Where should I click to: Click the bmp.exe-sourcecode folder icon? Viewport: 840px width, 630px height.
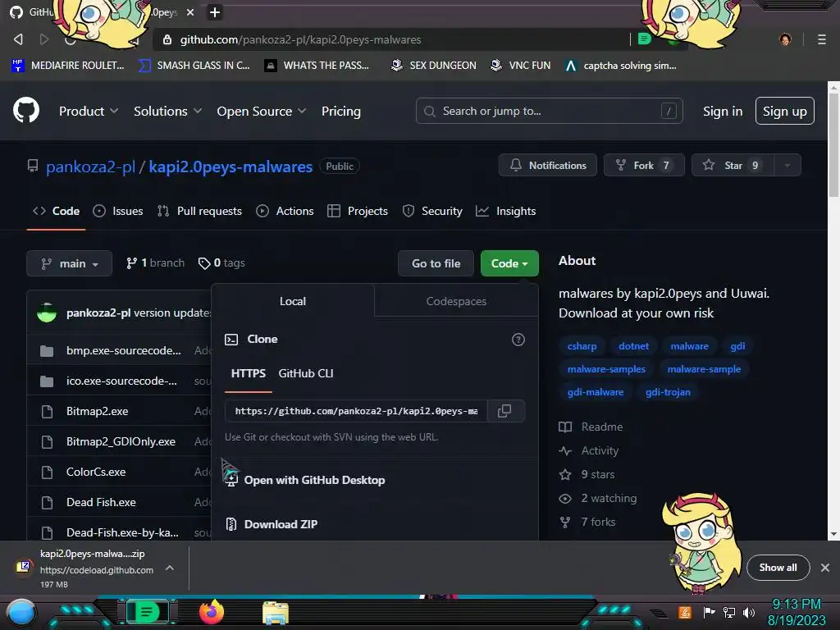[47, 351]
